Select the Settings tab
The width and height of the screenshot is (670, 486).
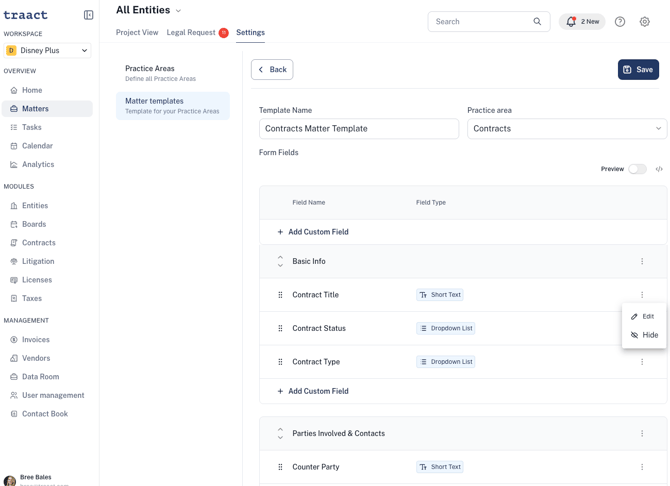click(250, 32)
